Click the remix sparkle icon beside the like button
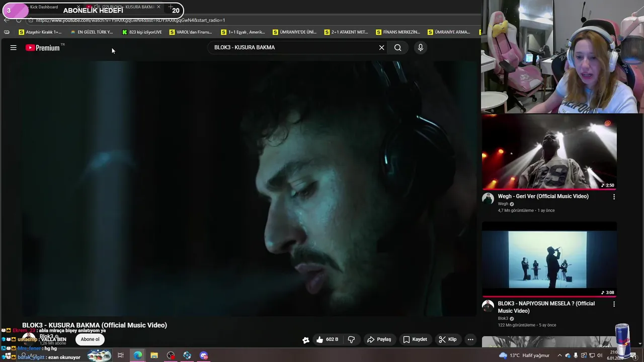 point(305,340)
